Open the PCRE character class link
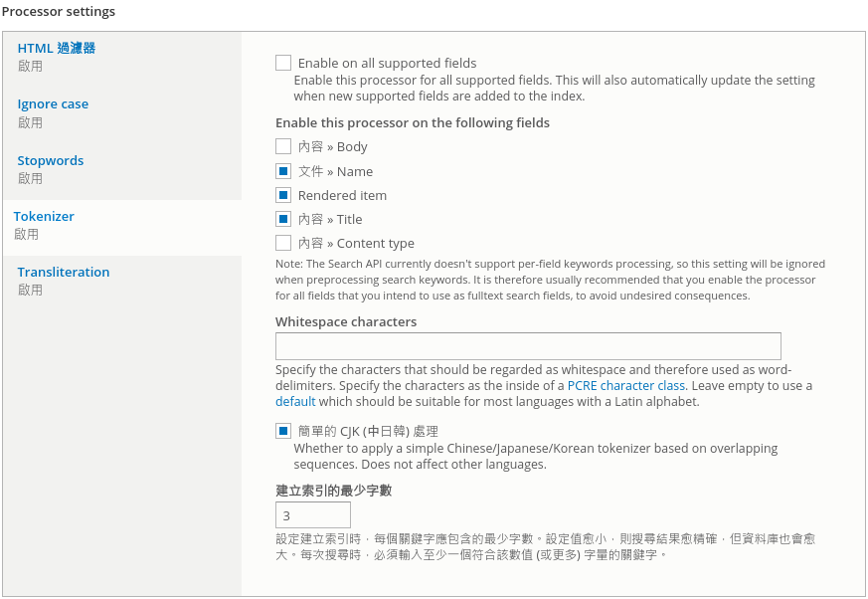 [x=626, y=386]
